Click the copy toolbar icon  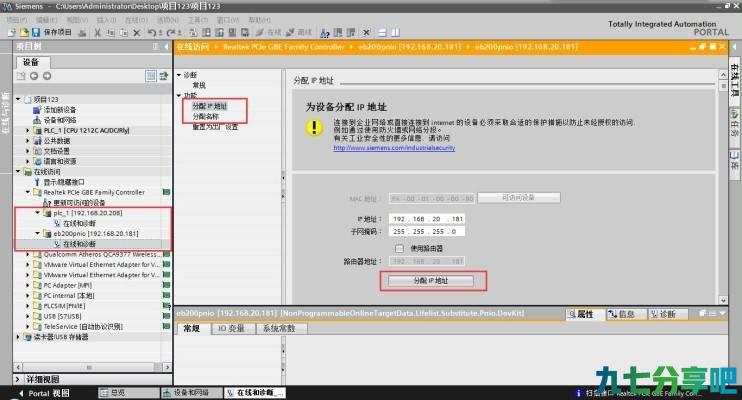[110, 33]
